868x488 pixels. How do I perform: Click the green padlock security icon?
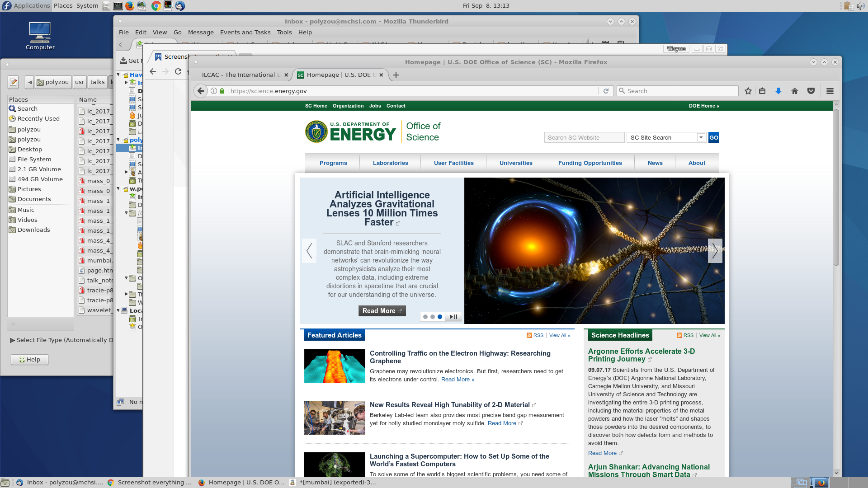[222, 91]
